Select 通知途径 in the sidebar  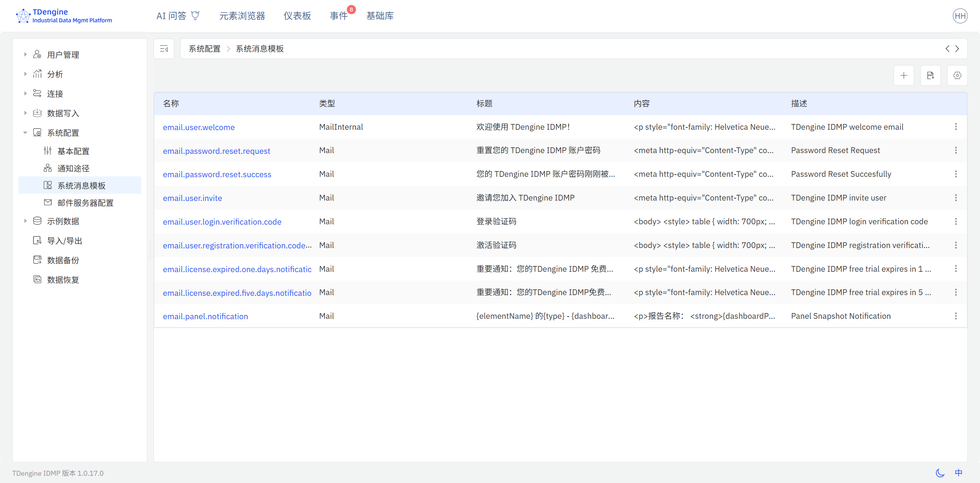[x=80, y=168]
